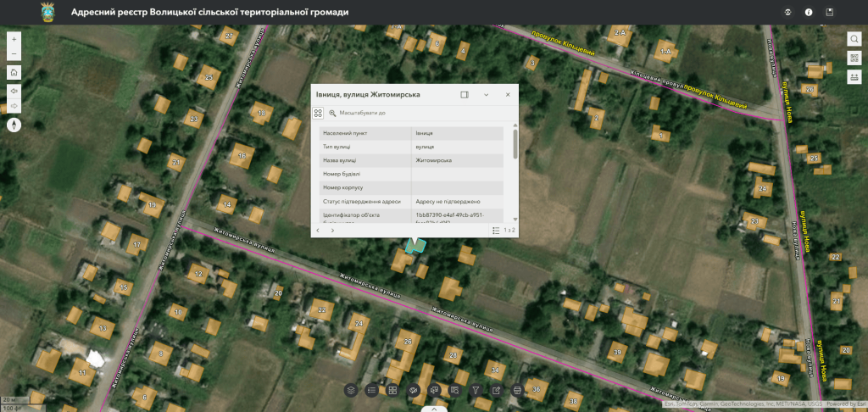Click the application title text
The width and height of the screenshot is (868, 412).
click(x=210, y=12)
